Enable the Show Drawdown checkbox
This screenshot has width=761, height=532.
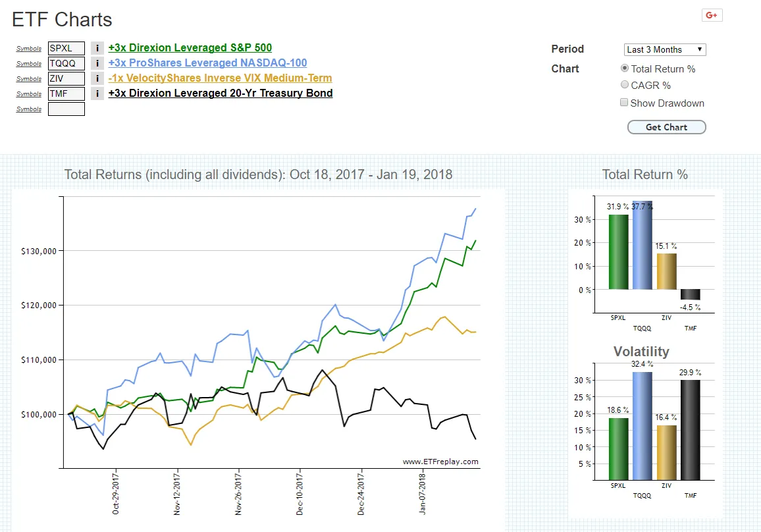[624, 102]
